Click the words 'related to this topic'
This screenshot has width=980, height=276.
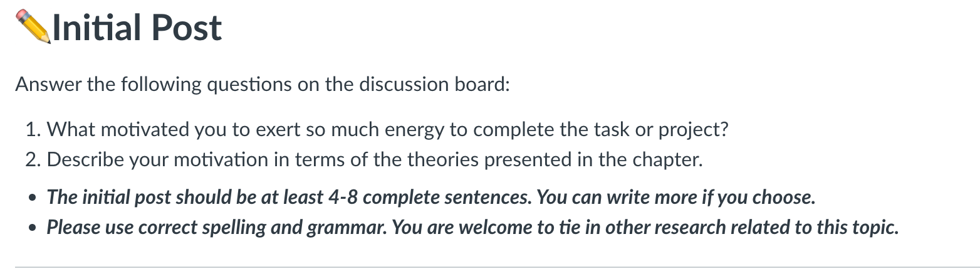point(811,226)
